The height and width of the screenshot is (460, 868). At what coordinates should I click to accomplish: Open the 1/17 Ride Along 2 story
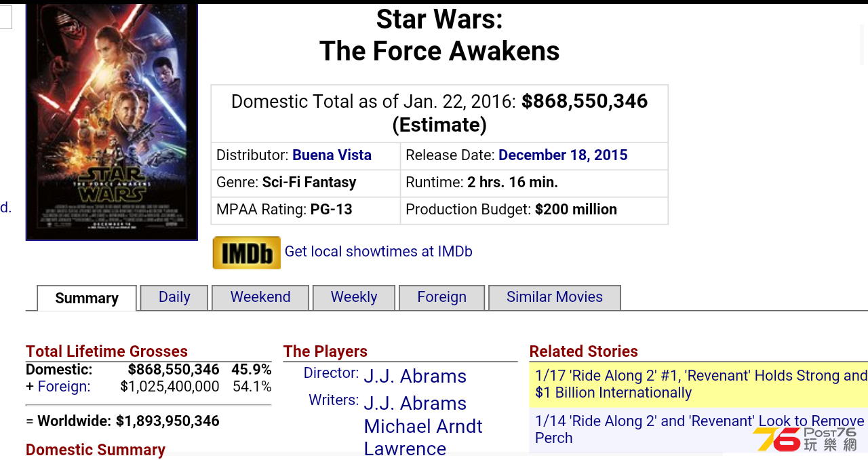coord(701,384)
